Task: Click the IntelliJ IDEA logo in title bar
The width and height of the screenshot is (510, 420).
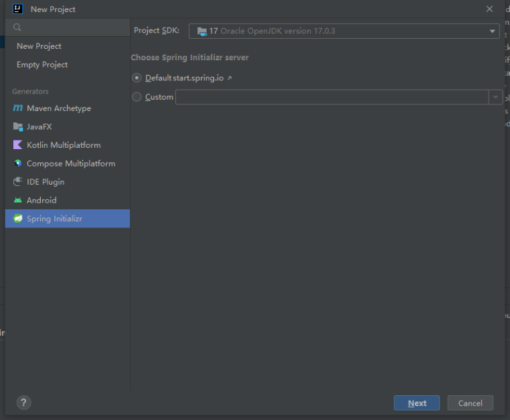Action: click(x=17, y=9)
